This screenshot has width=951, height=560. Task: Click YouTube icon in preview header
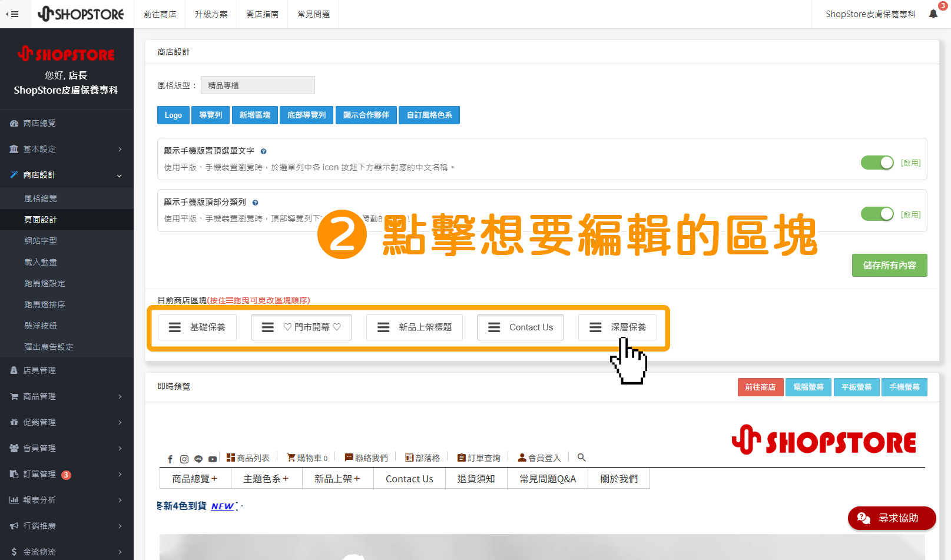click(213, 459)
